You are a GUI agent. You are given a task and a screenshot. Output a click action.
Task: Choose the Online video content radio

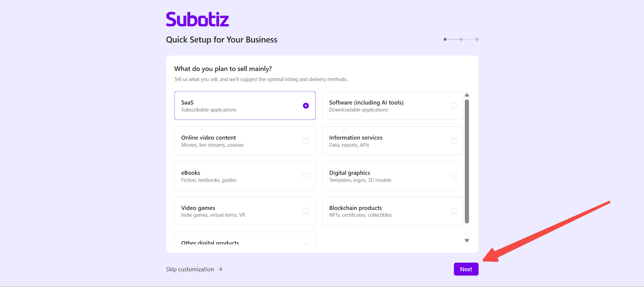pyautogui.click(x=306, y=141)
